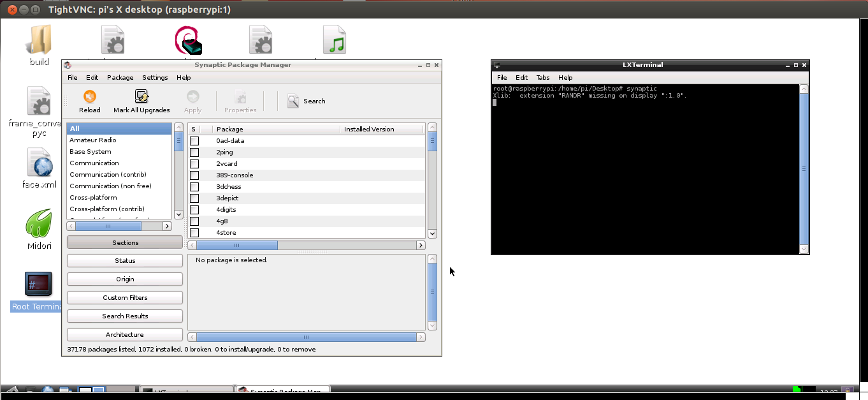
Task: Open the Settings menu
Action: (x=155, y=77)
